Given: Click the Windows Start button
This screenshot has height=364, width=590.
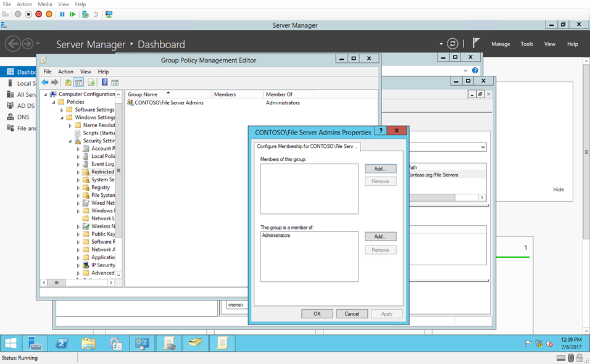Looking at the screenshot, I should click(10, 343).
